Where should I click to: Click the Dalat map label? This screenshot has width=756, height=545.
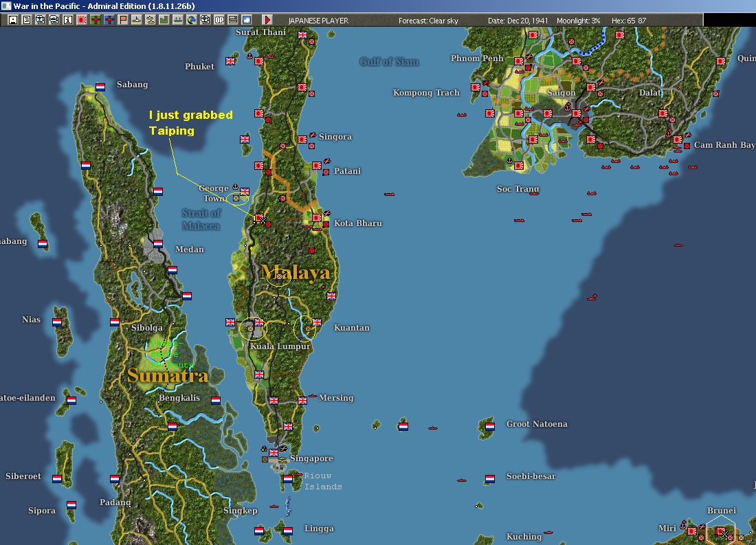point(650,93)
